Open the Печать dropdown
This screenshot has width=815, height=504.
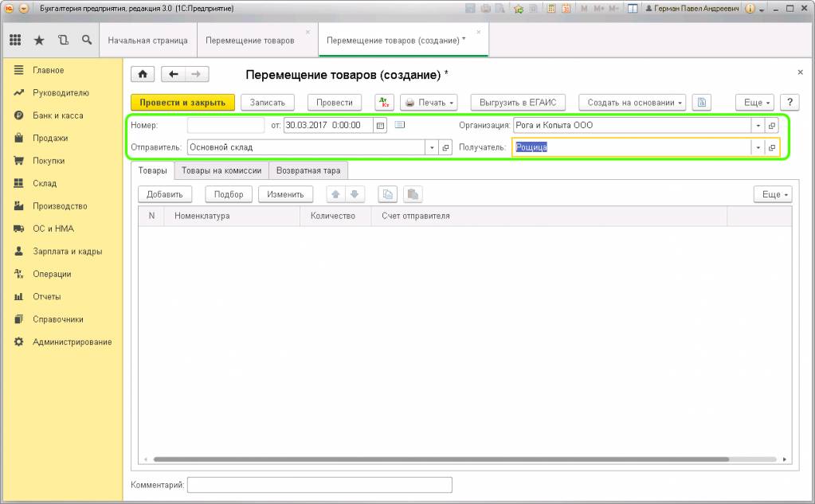[x=429, y=103]
